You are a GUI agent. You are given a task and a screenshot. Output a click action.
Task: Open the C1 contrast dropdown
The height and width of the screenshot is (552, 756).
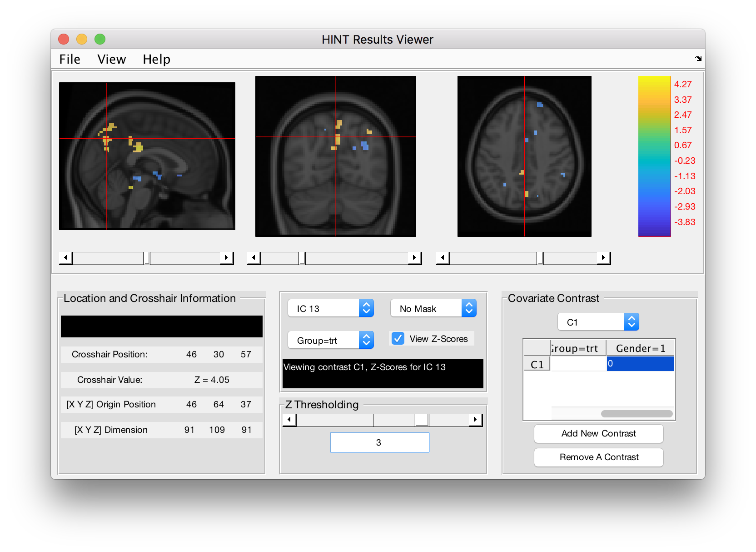pos(598,322)
